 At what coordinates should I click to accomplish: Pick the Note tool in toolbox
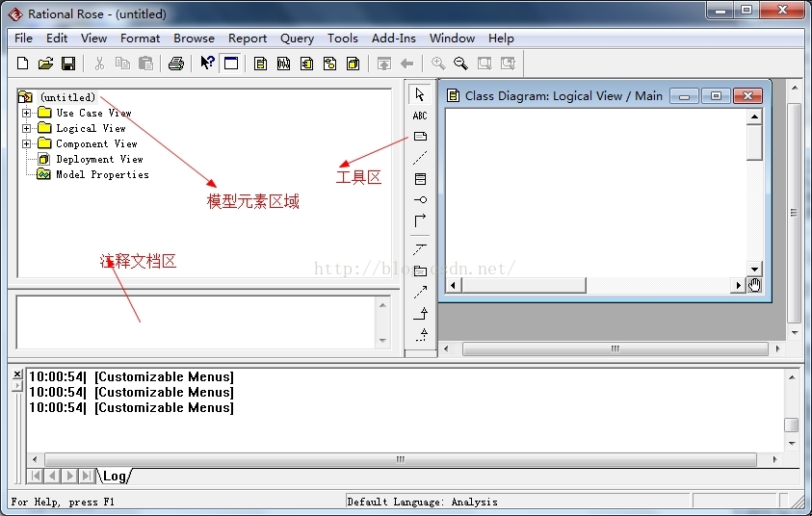click(421, 136)
